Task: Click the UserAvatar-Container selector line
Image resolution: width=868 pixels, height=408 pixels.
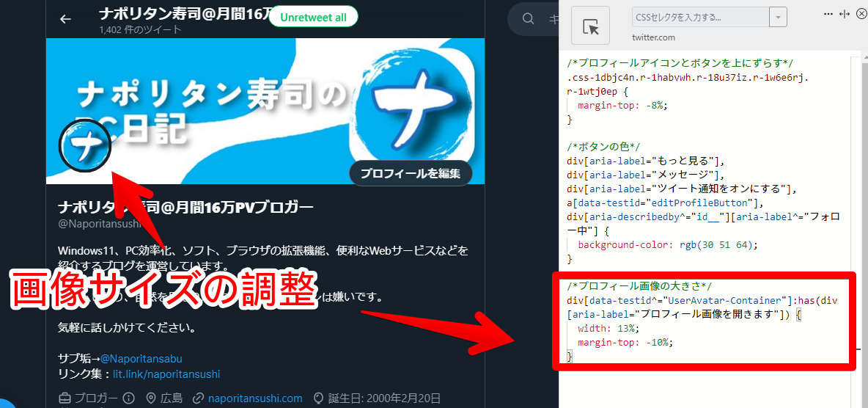Action: (x=702, y=300)
